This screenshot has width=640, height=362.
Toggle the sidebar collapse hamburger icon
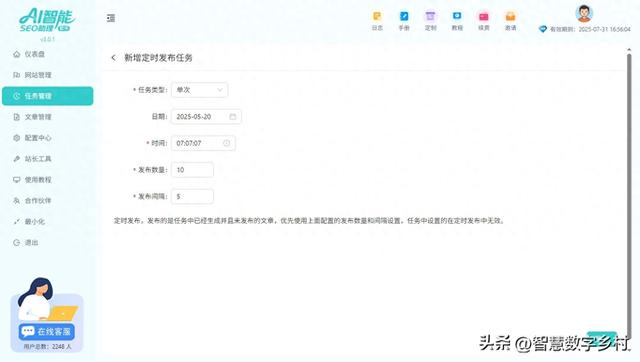coord(111,18)
